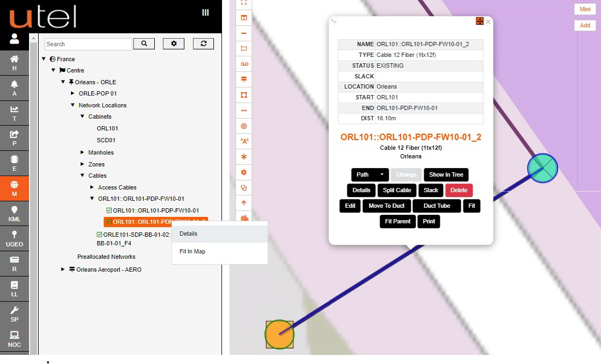
Task: Expand the Manholes tree node
Action: pyautogui.click(x=82, y=152)
